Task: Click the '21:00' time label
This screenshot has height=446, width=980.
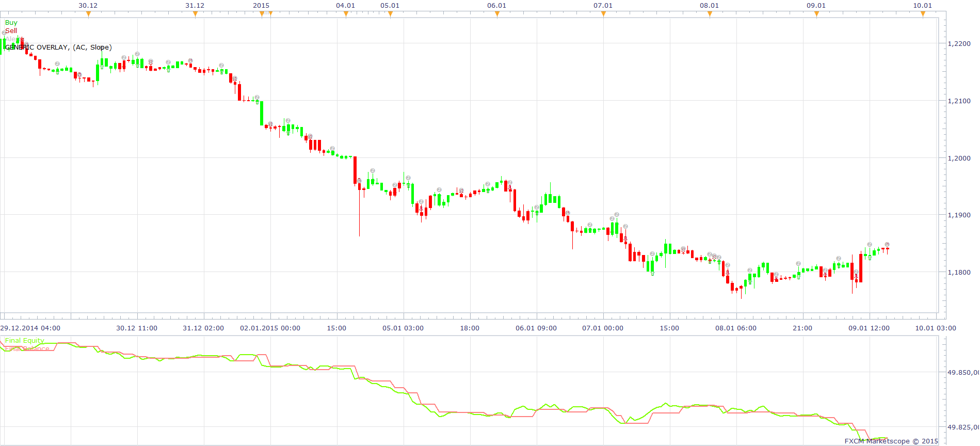Action: 802,328
